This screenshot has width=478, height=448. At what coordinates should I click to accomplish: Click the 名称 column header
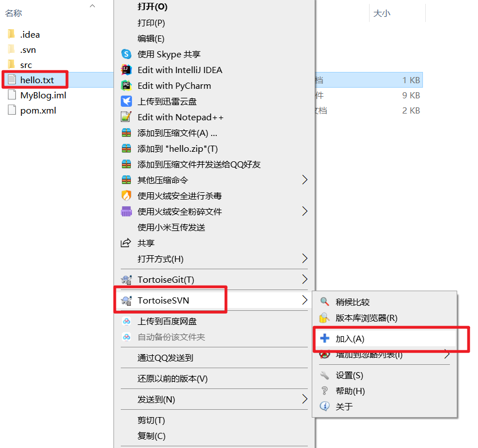(x=13, y=13)
